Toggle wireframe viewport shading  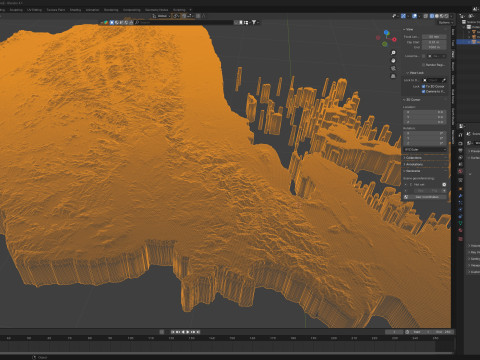tap(432, 16)
